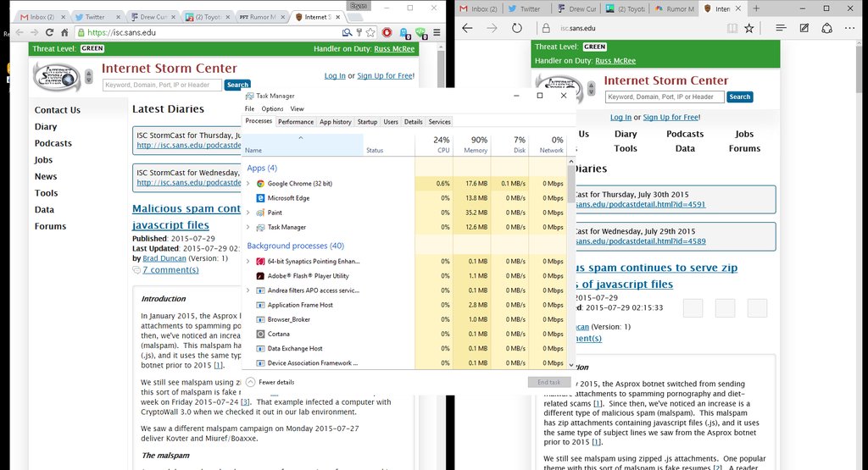
Task: Open Edge's More actions ellipsis menu
Action: pyautogui.click(x=849, y=28)
